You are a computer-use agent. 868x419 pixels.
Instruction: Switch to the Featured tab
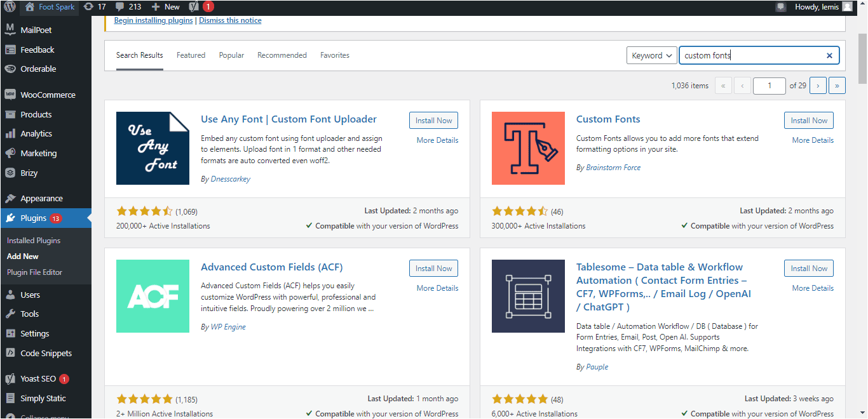191,55
